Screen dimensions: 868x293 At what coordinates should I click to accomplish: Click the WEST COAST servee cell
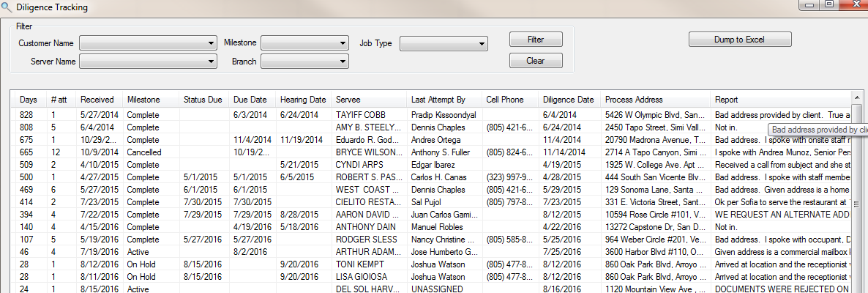pos(370,190)
